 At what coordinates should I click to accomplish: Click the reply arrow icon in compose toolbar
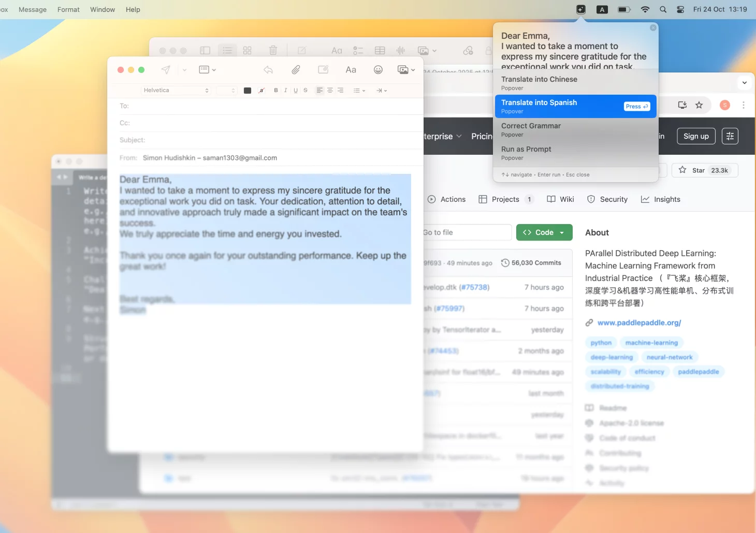[x=268, y=70]
